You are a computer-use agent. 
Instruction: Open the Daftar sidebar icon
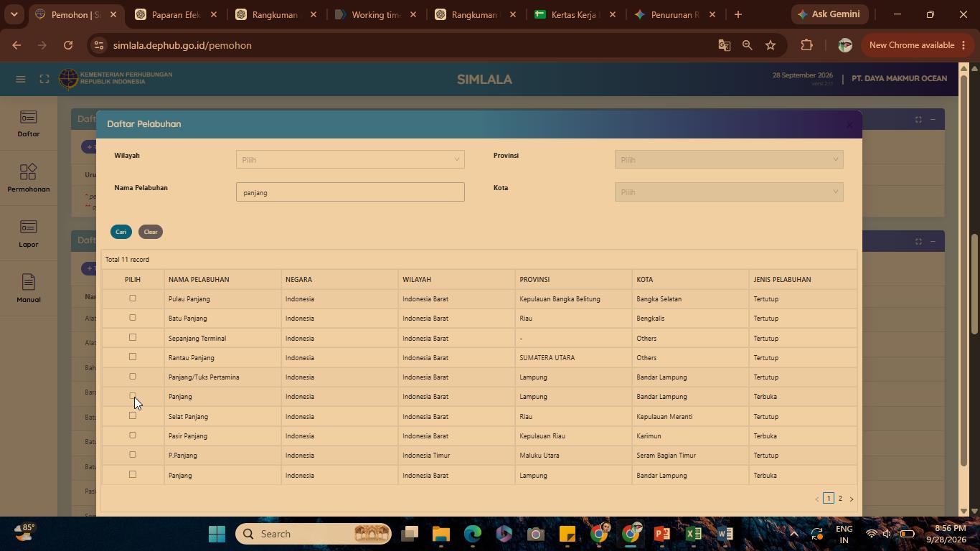click(29, 124)
